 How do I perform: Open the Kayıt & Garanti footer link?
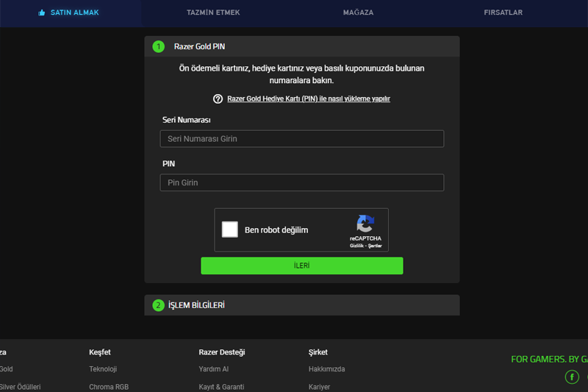tap(222, 387)
